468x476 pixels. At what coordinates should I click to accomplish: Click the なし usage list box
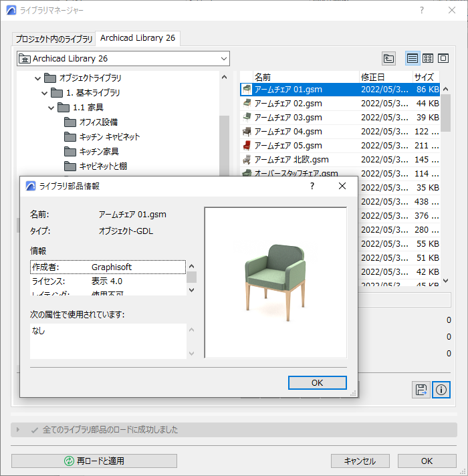click(108, 341)
